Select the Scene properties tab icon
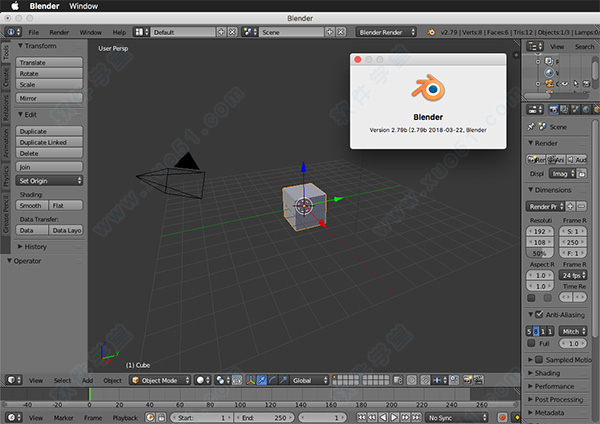Viewport: 600px width, 424px height. [575, 110]
